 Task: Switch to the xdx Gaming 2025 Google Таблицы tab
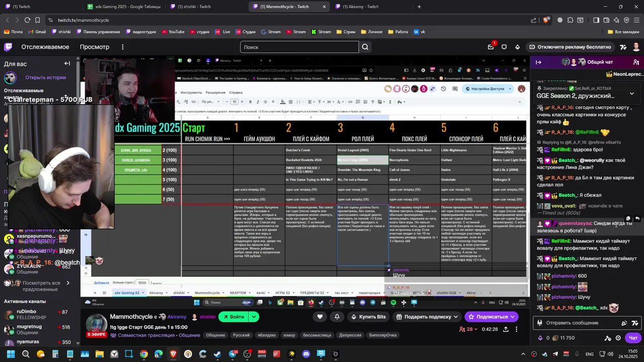click(124, 7)
